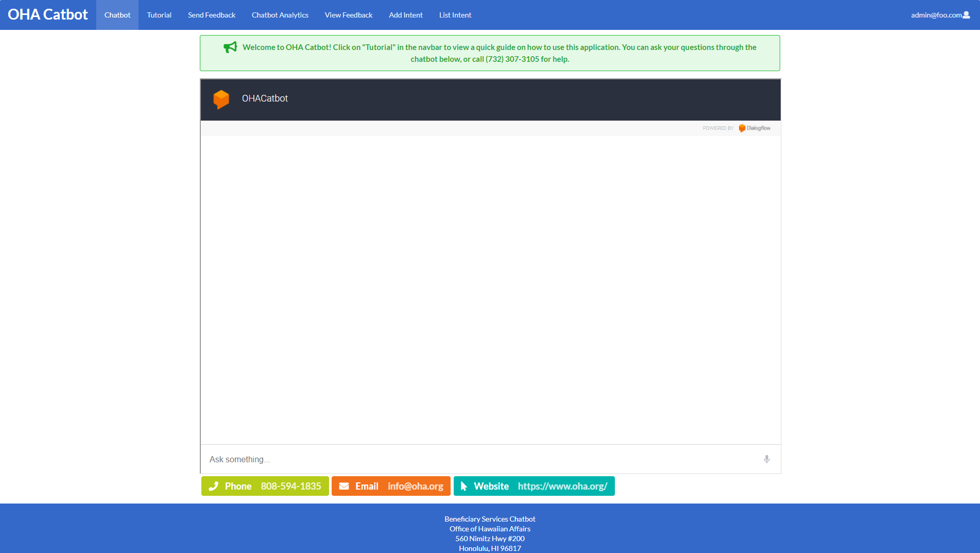Click 'Beneficiary Services Chatbot' footer text
The width and height of the screenshot is (980, 553).
point(490,519)
